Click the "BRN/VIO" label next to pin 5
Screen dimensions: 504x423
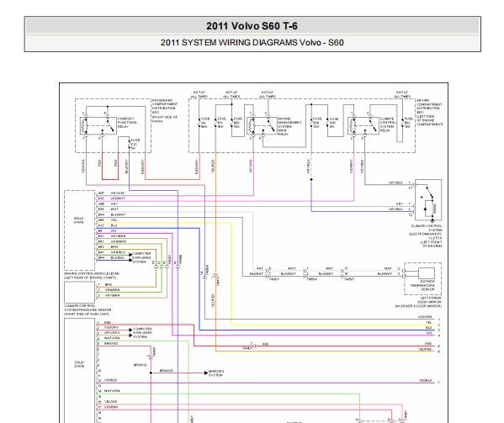111,344
